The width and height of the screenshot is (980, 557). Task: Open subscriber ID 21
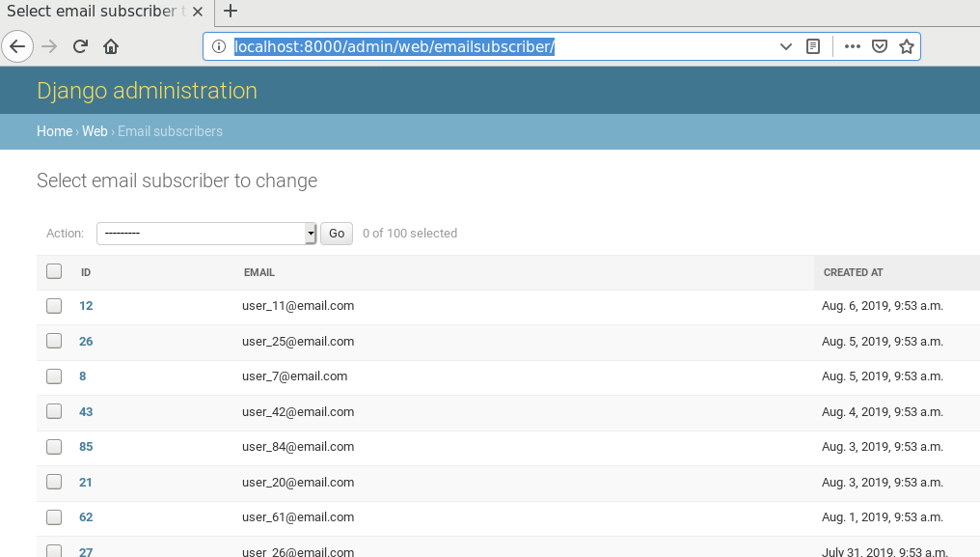click(86, 483)
